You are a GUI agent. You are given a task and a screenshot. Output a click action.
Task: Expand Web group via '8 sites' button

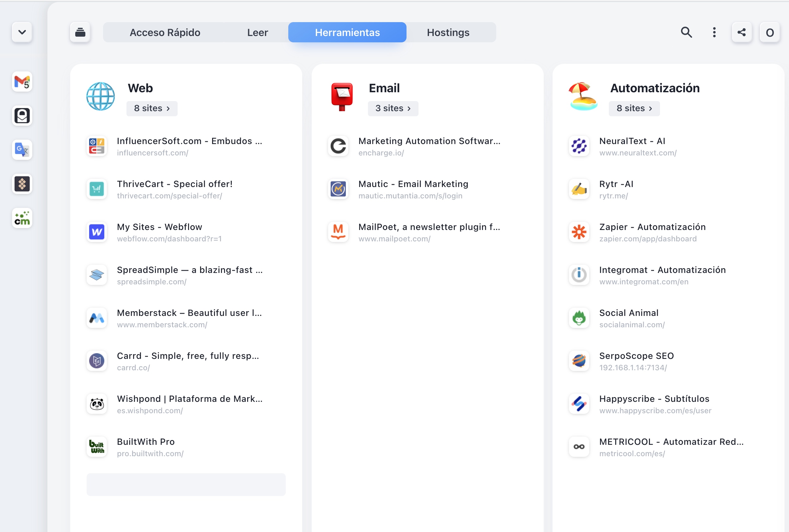click(x=152, y=108)
